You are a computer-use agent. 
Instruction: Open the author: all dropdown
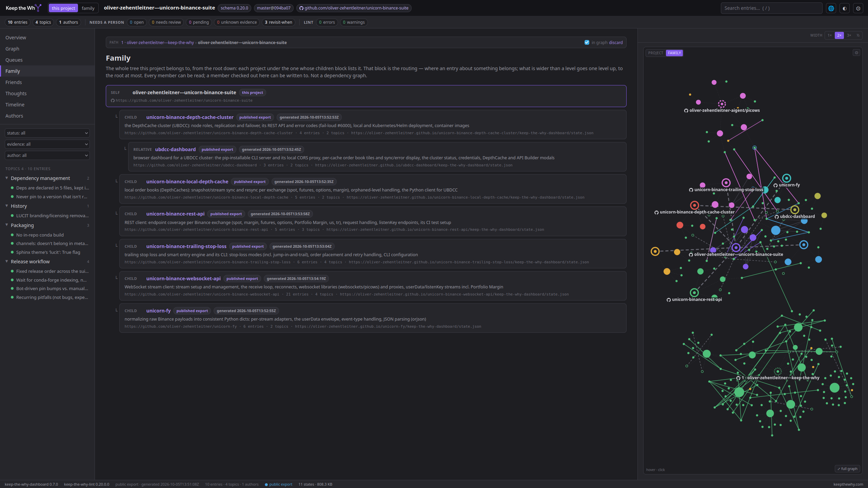(47, 156)
